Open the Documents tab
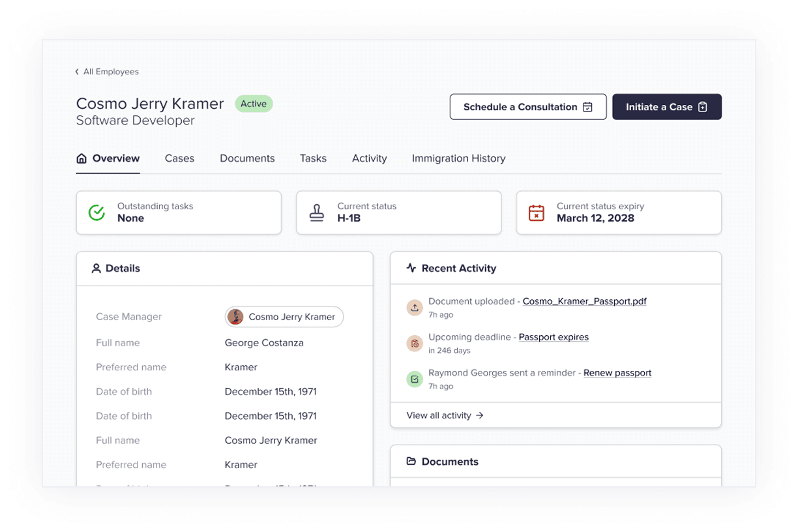The height and width of the screenshot is (532, 798). pos(247,158)
